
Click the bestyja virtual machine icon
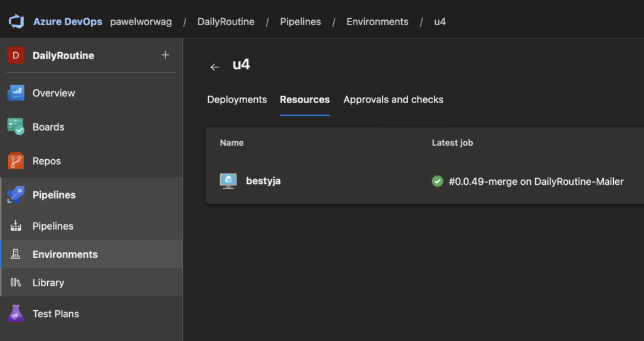(228, 181)
